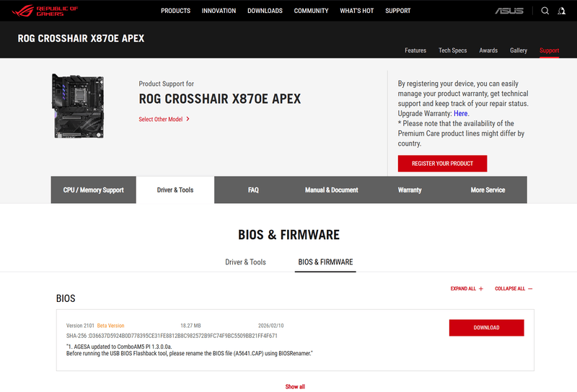Click the BIOS section heading
Viewport: 577px width, 392px height.
(x=66, y=298)
